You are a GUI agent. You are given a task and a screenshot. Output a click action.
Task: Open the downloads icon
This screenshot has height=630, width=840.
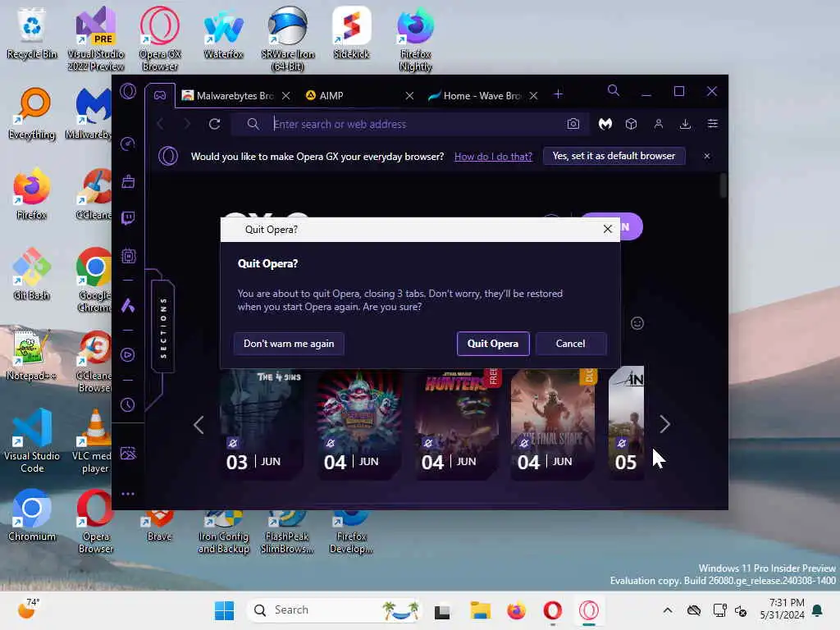pyautogui.click(x=685, y=124)
